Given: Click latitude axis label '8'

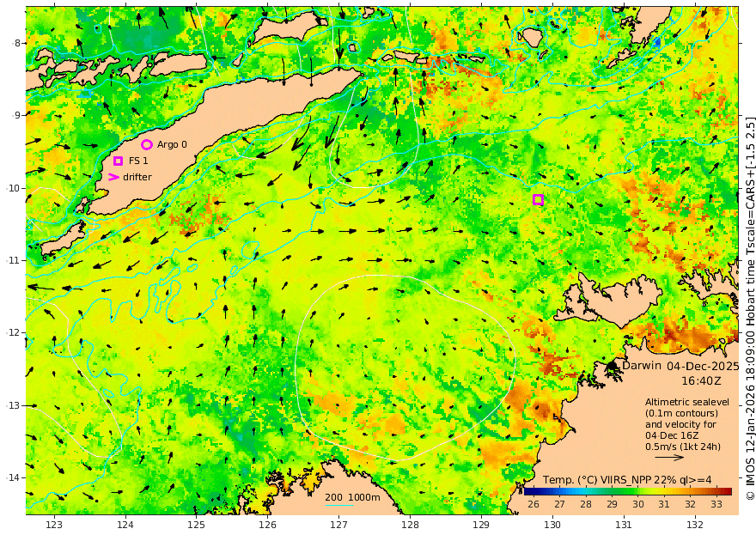Looking at the screenshot, I should click(x=17, y=43).
